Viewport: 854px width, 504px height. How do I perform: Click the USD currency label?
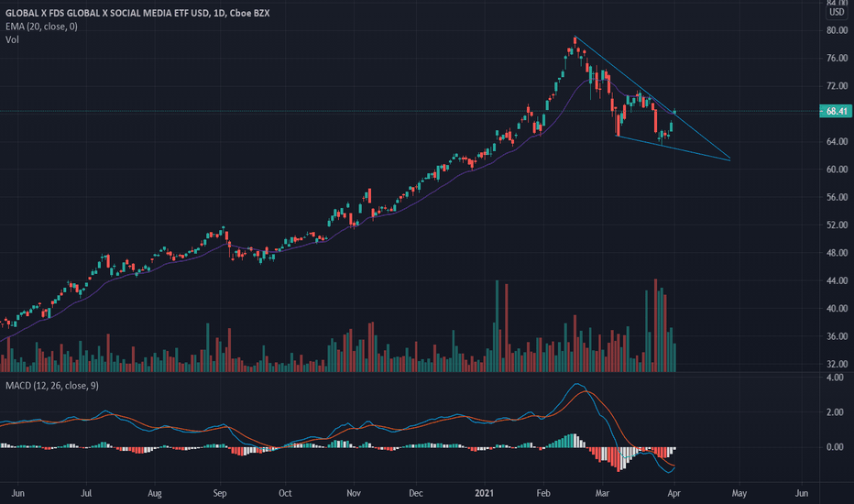point(837,12)
